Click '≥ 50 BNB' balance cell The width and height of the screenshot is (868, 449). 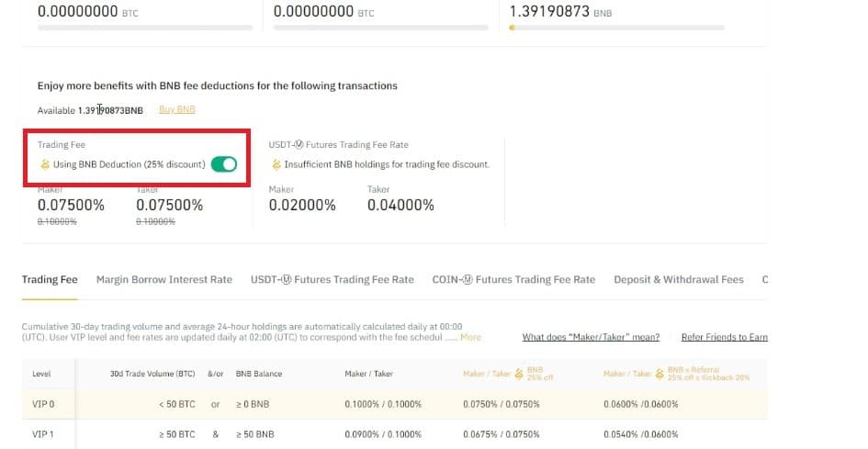255,434
